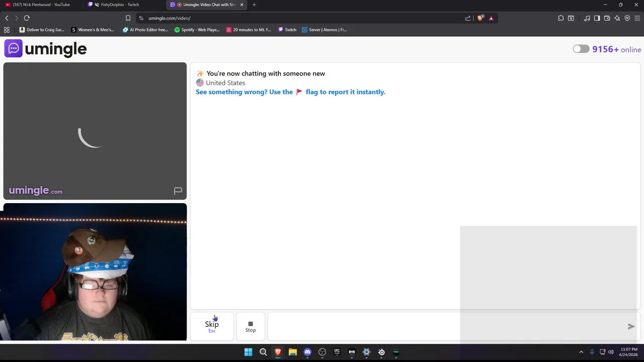Screen dimensions: 644x362
Task: Open Discord from the taskbar
Action: click(307, 352)
